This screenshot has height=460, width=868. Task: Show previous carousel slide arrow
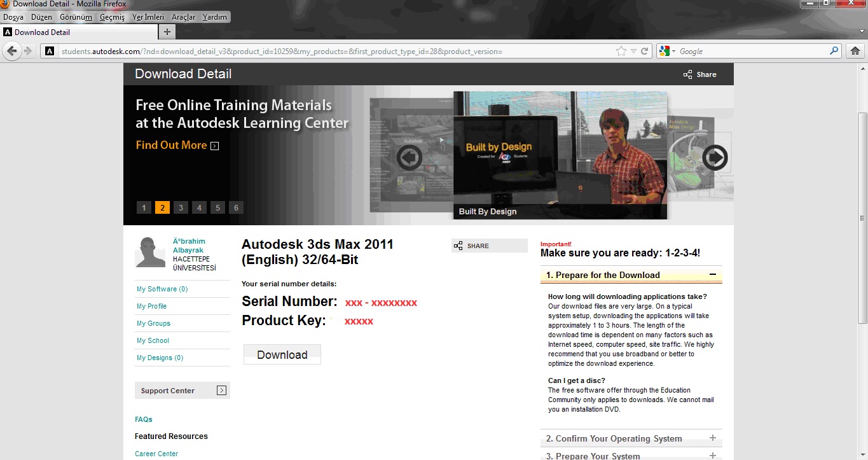click(410, 157)
